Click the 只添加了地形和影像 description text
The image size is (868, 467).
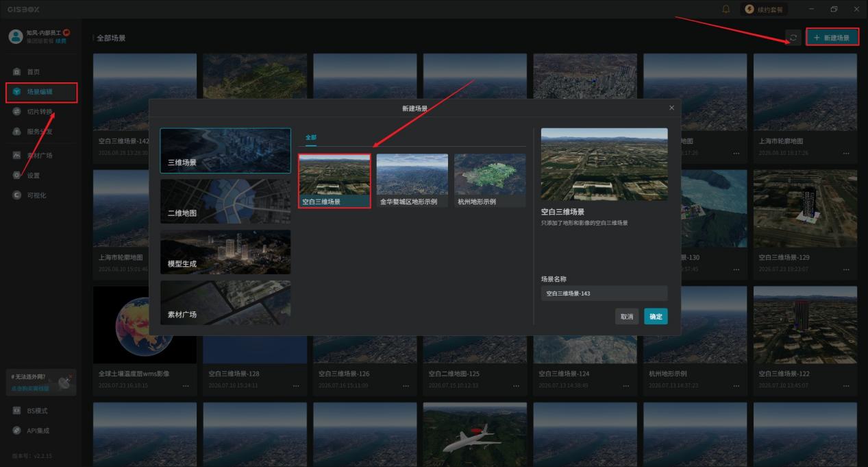click(x=584, y=223)
